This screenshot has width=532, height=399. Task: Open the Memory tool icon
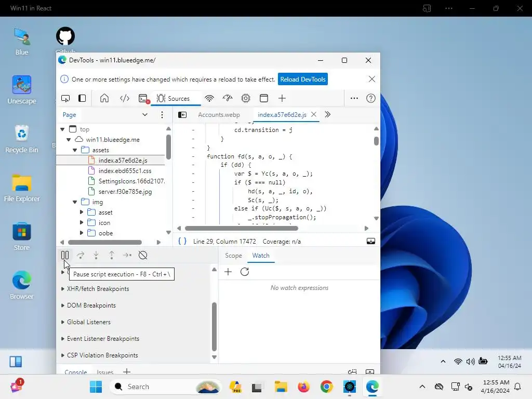pos(246,98)
